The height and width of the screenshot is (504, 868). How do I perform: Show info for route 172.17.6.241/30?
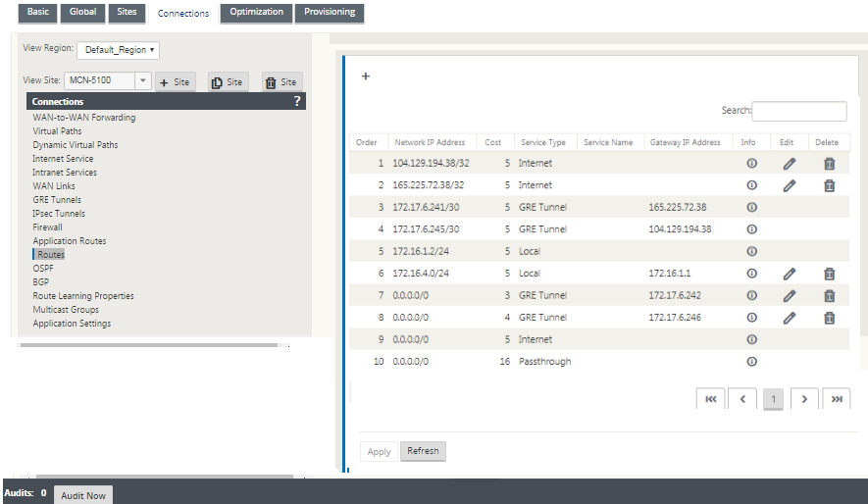click(751, 208)
